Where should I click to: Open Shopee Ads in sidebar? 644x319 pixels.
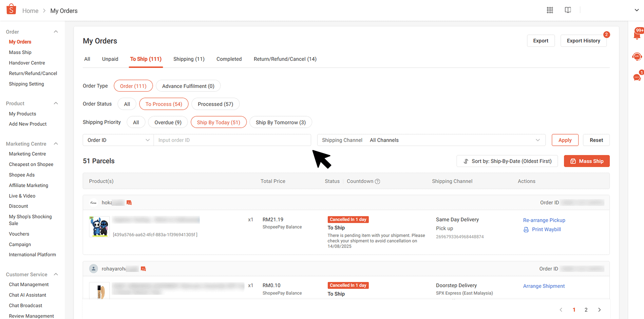tap(22, 175)
